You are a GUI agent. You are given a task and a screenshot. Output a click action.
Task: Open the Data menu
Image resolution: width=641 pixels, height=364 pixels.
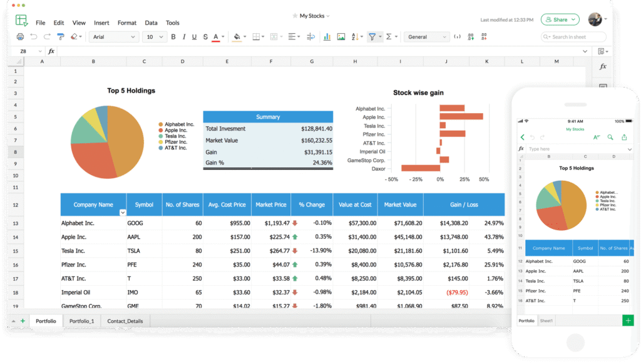(x=151, y=23)
